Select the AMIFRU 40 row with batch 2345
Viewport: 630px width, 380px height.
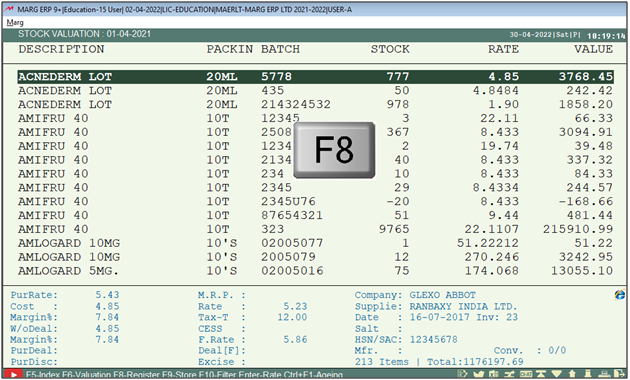[315, 188]
